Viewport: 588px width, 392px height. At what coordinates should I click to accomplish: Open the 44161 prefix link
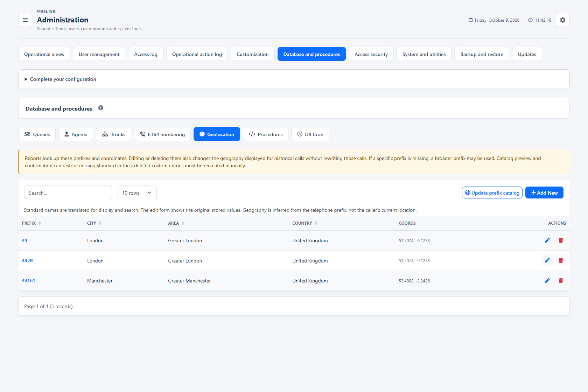(x=29, y=281)
